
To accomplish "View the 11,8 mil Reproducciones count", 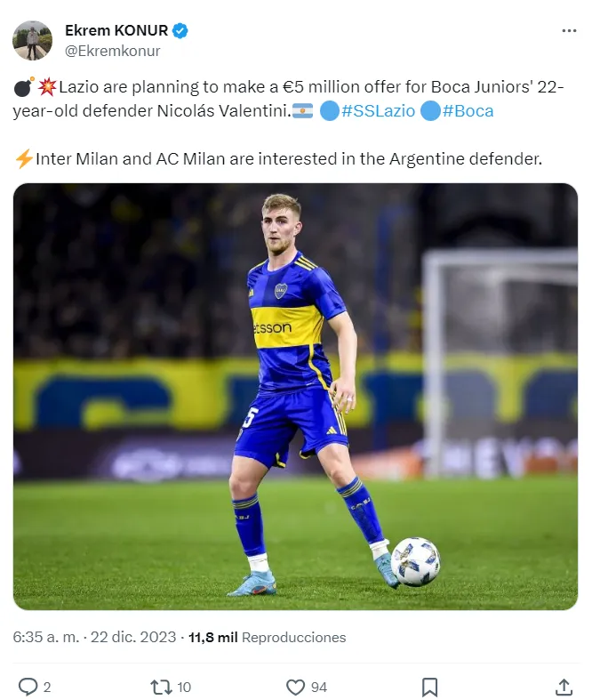I will pyautogui.click(x=267, y=638).
